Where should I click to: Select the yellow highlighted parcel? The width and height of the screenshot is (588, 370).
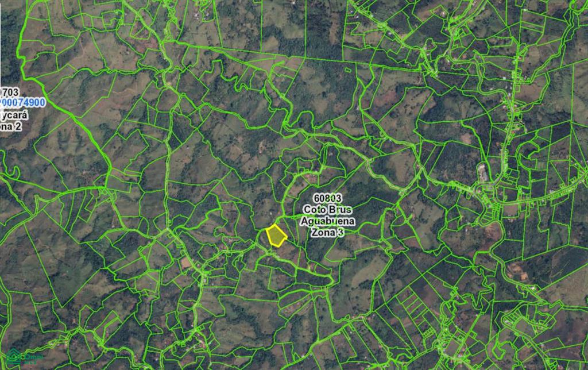(x=276, y=236)
